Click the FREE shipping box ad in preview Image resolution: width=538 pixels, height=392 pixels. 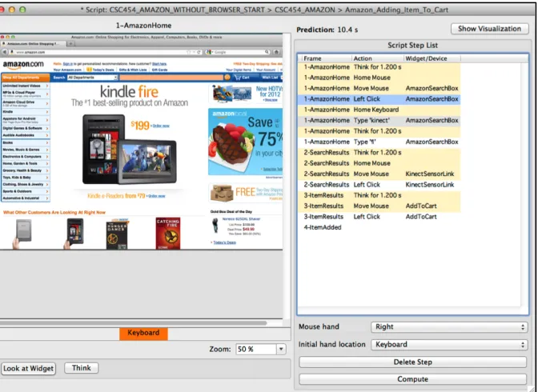(x=245, y=192)
